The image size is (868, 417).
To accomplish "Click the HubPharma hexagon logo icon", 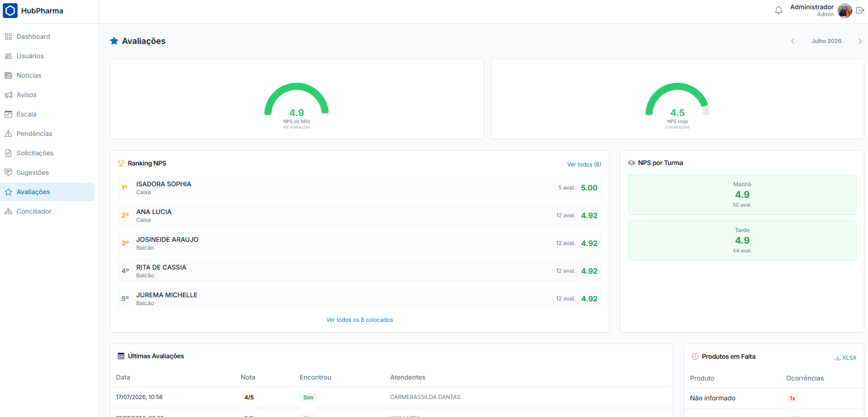I will tap(10, 11).
